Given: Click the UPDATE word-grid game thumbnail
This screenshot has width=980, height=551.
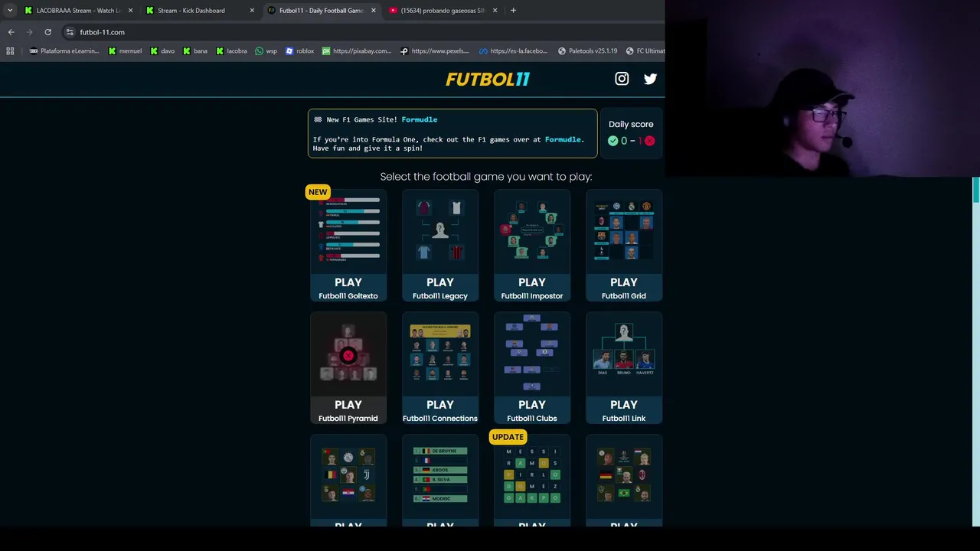Looking at the screenshot, I should pyautogui.click(x=532, y=475).
